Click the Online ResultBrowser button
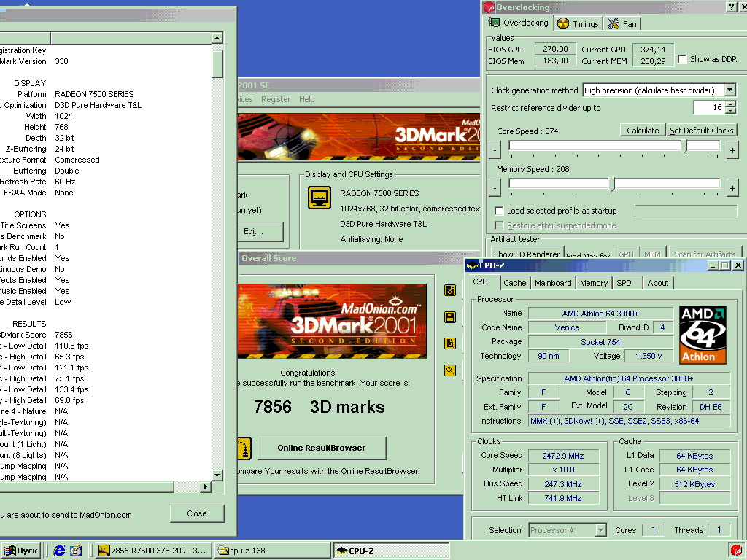The height and width of the screenshot is (560, 747). point(322,448)
